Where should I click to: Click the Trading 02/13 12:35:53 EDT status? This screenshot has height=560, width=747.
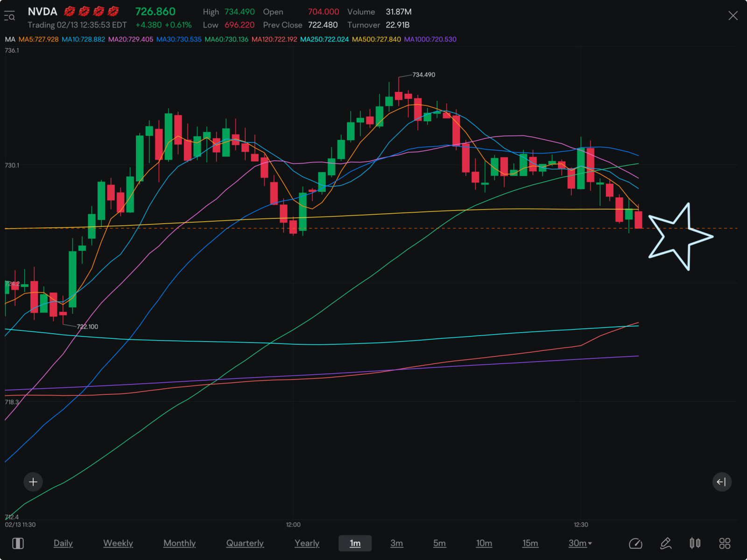coord(77,25)
